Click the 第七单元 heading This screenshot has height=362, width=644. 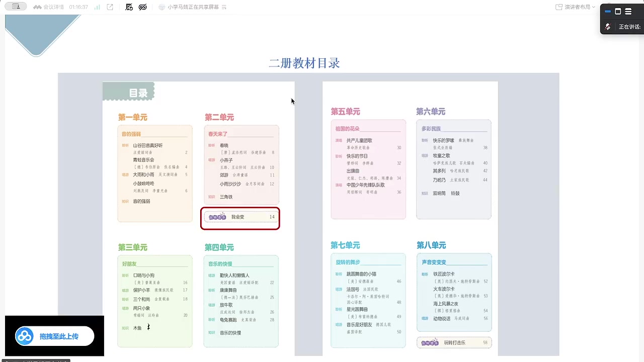click(x=346, y=245)
